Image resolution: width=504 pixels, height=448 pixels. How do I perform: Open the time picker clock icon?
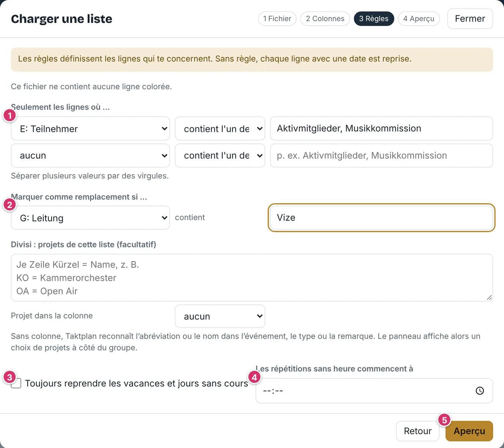tap(480, 391)
